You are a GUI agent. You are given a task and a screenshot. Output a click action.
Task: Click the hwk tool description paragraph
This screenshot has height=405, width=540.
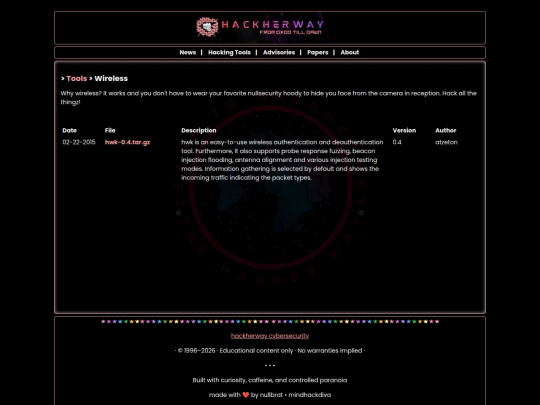pos(282,160)
